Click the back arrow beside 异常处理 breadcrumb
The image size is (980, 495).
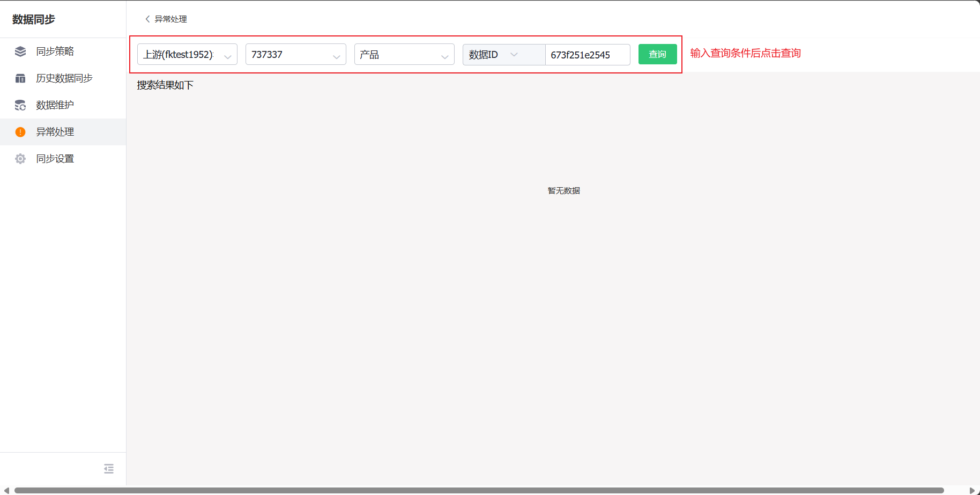click(147, 19)
